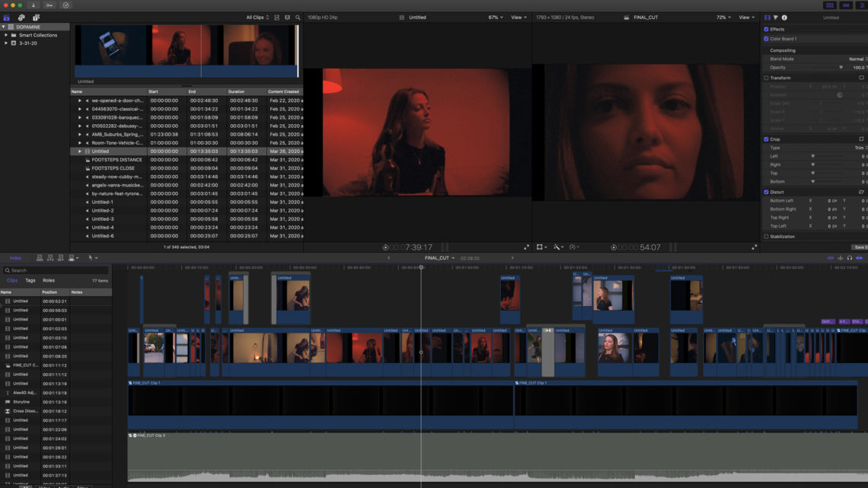The height and width of the screenshot is (488, 868).
Task: Click the timeline index Search field
Action: 57,270
